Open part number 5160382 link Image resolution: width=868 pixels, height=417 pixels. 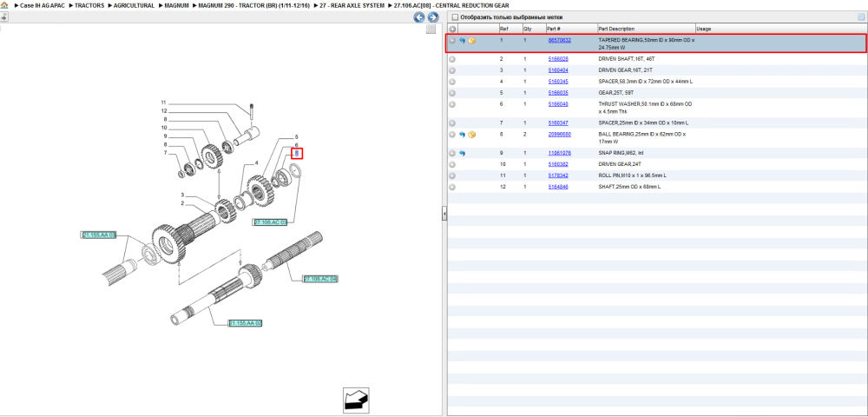click(x=558, y=164)
